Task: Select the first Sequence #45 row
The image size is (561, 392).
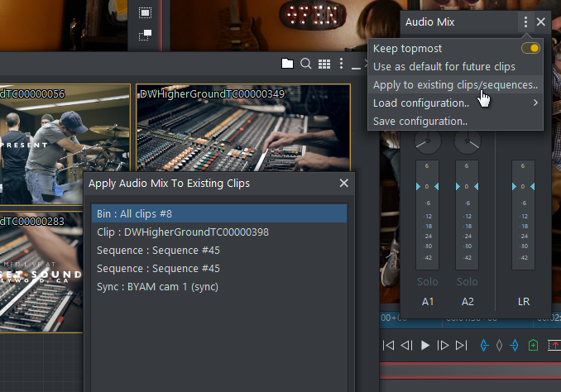Action: coord(219,251)
